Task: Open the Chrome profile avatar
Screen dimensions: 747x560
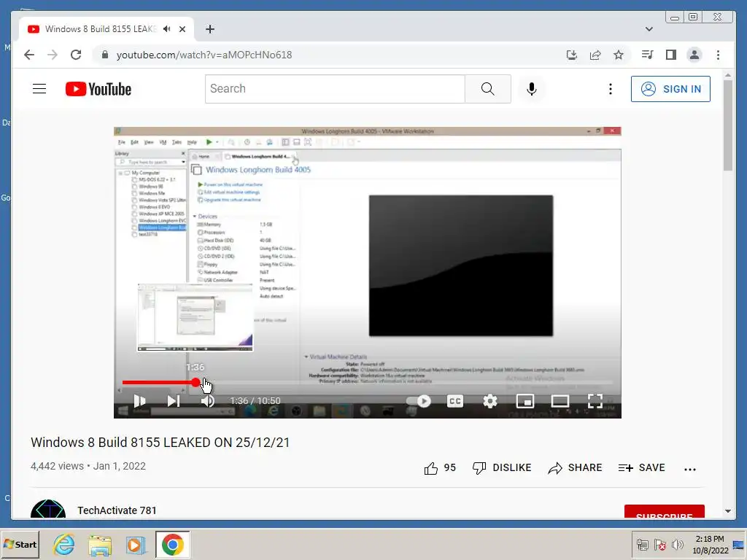Action: click(694, 55)
